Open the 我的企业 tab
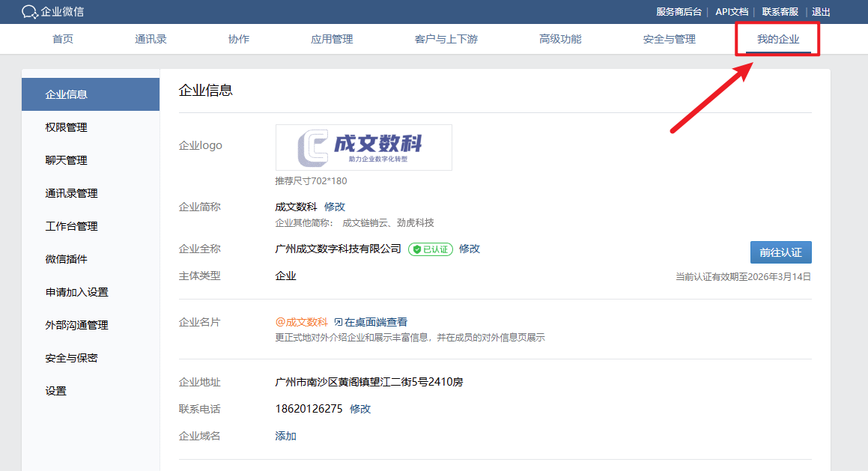This screenshot has width=868, height=471. coord(777,39)
